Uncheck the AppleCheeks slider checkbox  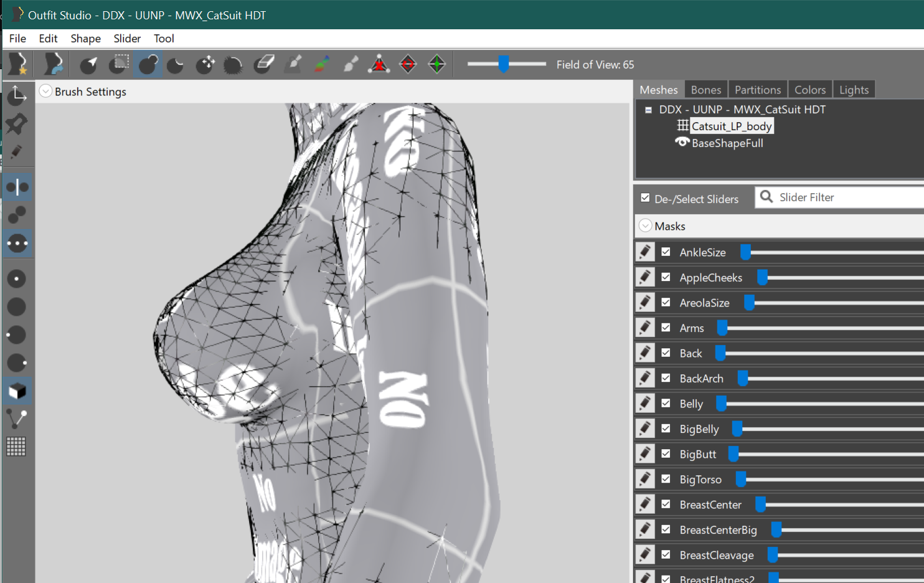(666, 277)
